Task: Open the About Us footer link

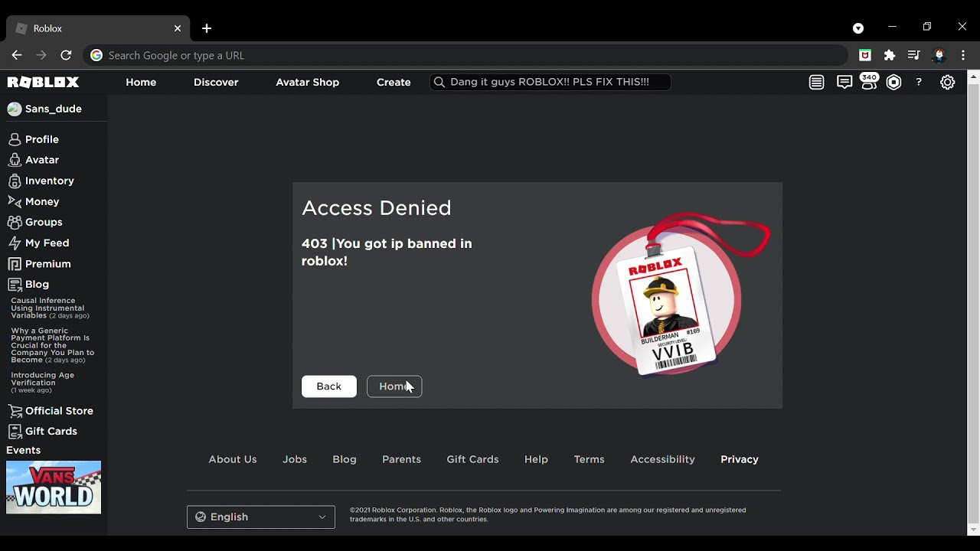Action: pyautogui.click(x=233, y=459)
